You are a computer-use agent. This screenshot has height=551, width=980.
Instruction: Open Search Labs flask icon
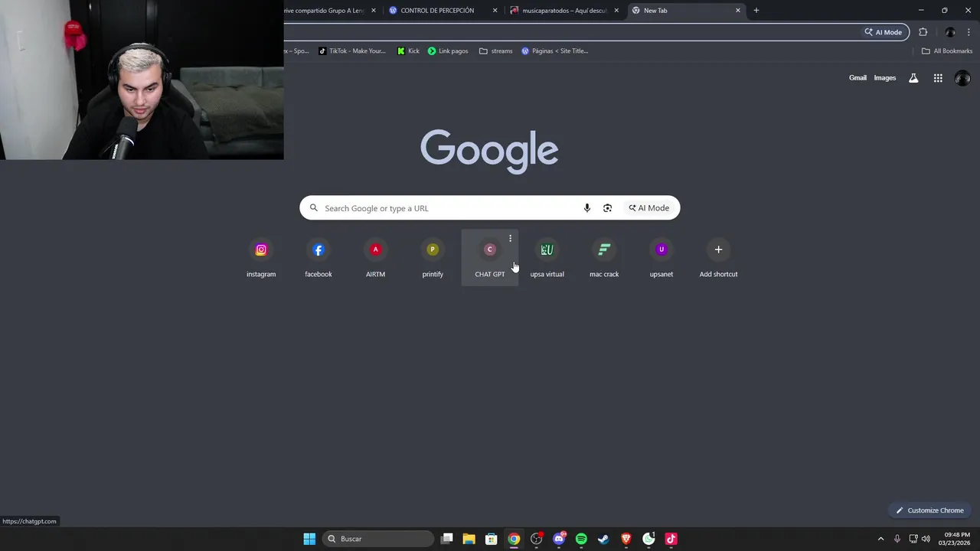pyautogui.click(x=913, y=78)
